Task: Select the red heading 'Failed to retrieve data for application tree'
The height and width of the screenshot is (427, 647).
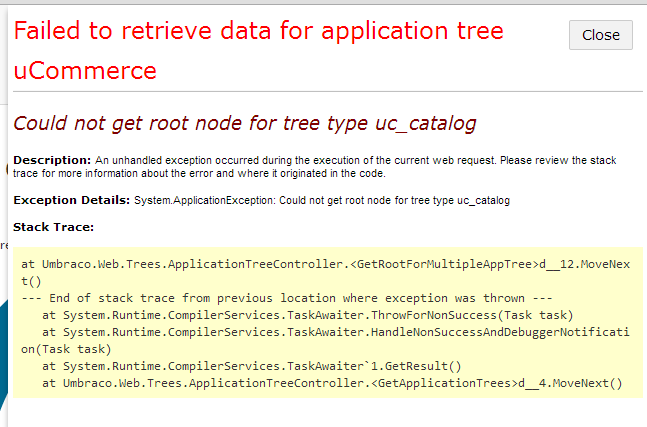Action: (259, 31)
